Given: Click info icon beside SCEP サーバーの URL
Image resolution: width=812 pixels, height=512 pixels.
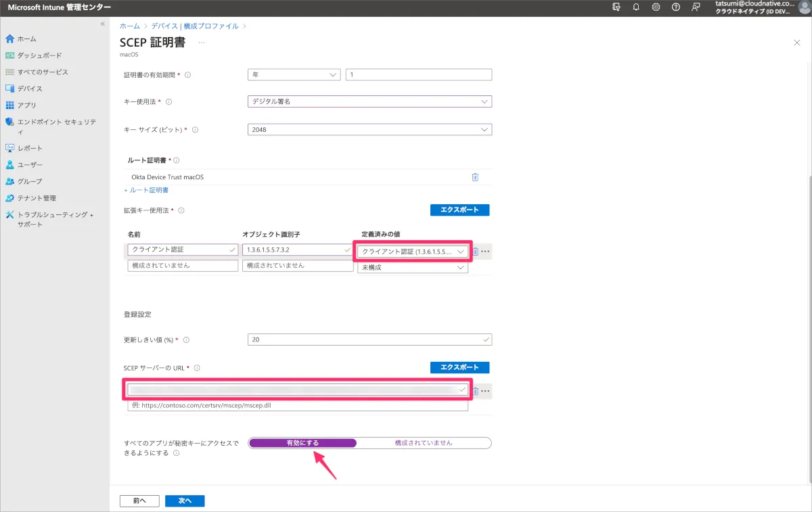Looking at the screenshot, I should click(x=197, y=368).
